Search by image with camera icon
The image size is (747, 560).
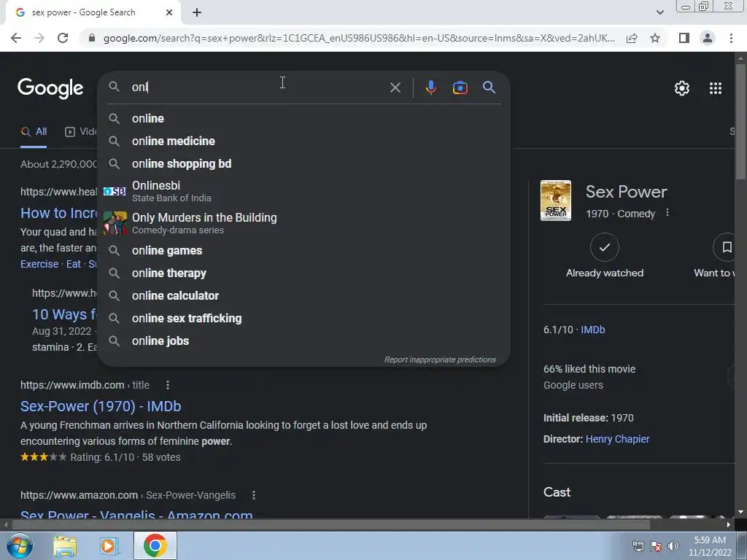[x=460, y=87]
